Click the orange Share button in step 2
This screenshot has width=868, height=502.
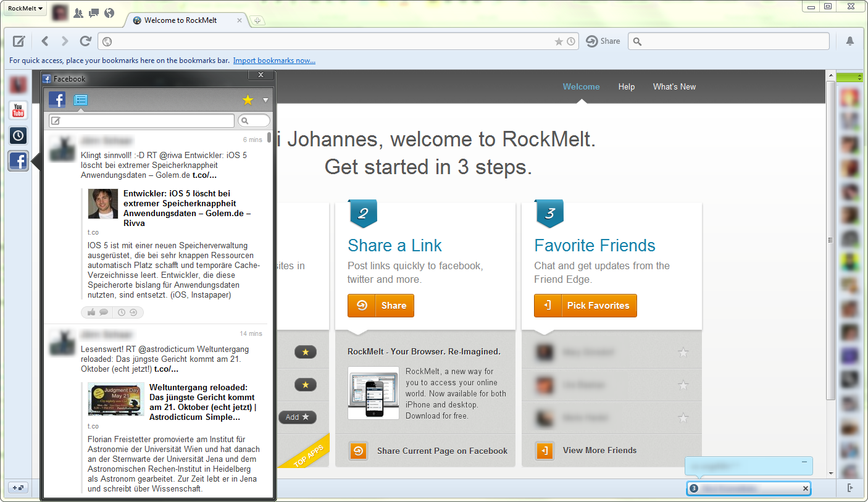[381, 306]
